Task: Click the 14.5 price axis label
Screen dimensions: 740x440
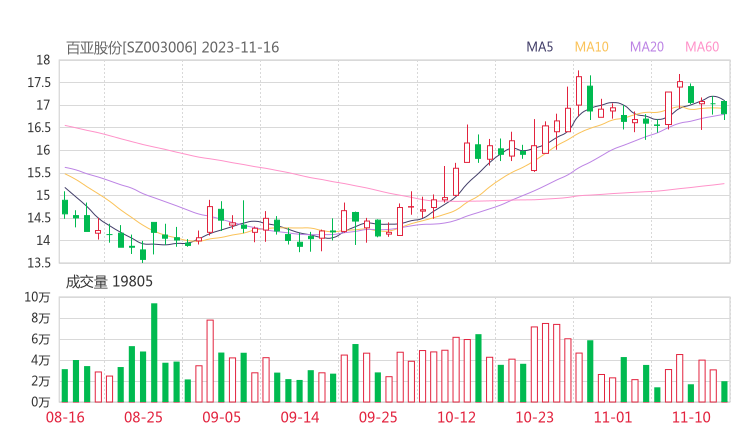Action: 39,218
